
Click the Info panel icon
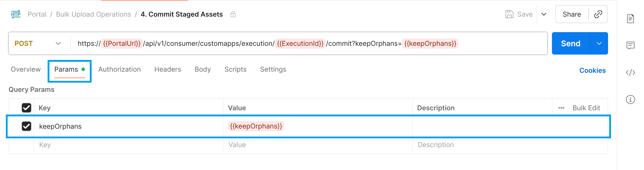(x=631, y=99)
